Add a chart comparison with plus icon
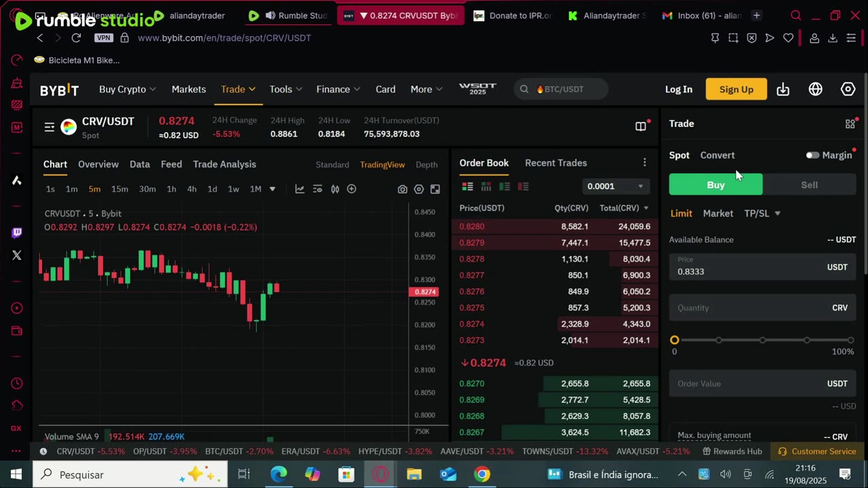Image resolution: width=868 pixels, height=488 pixels. coord(351,189)
